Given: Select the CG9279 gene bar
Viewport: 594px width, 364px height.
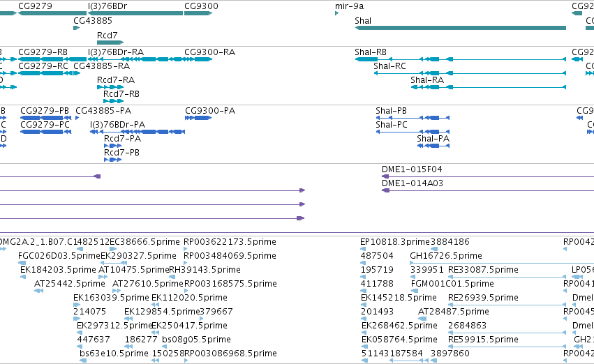Looking at the screenshot, I should coord(52,13).
